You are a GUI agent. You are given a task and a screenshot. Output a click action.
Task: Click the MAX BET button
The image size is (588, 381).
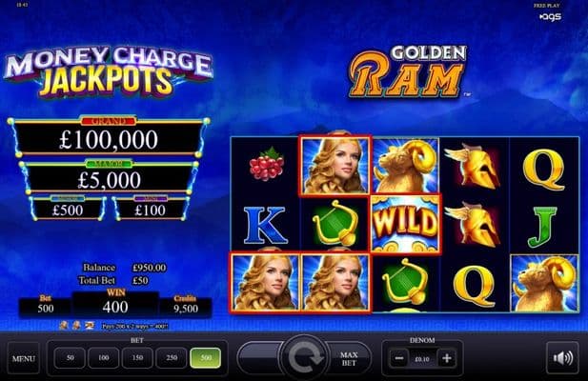coord(349,358)
